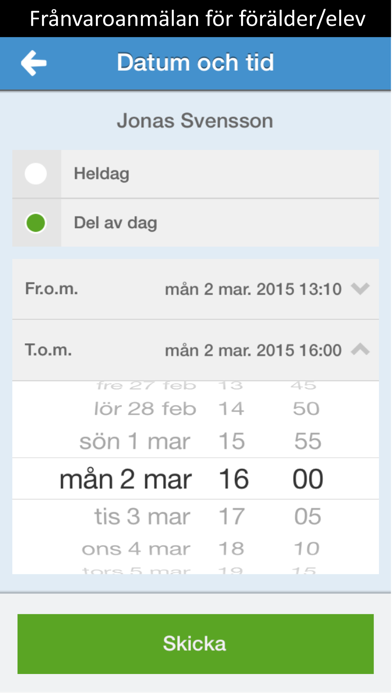
Task: Collapse the T.o.m. date picker chevron
Action: pos(360,350)
